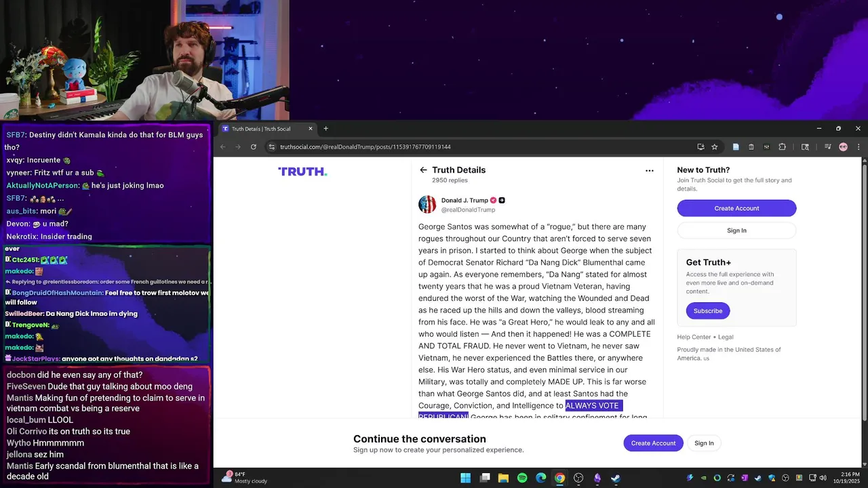Click the Donald J. Trump display name
868x488 pixels.
[x=465, y=200]
